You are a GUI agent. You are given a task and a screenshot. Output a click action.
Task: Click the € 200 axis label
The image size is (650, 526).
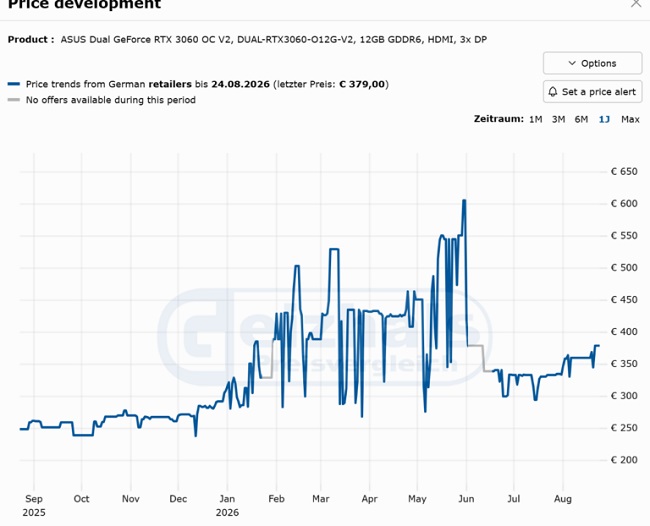[624, 460]
